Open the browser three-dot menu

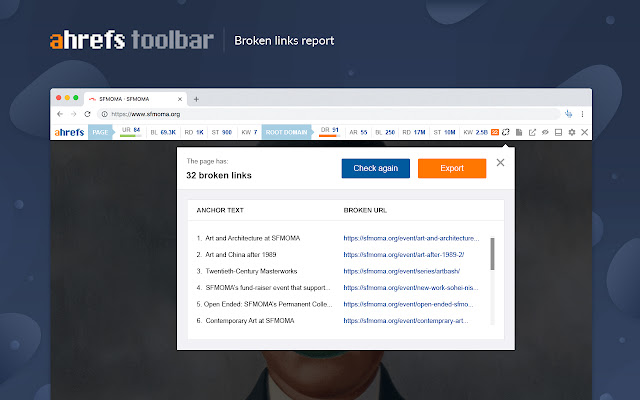coord(582,114)
